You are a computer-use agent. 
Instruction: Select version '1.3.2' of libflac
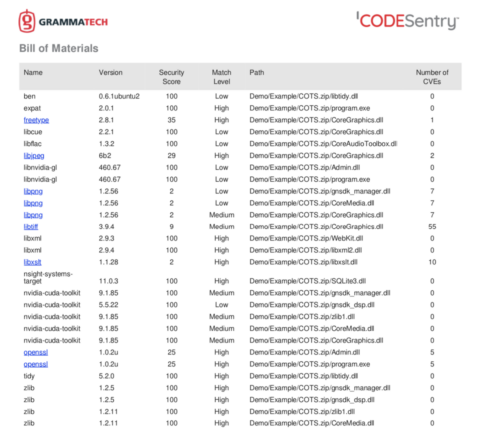tap(106, 144)
